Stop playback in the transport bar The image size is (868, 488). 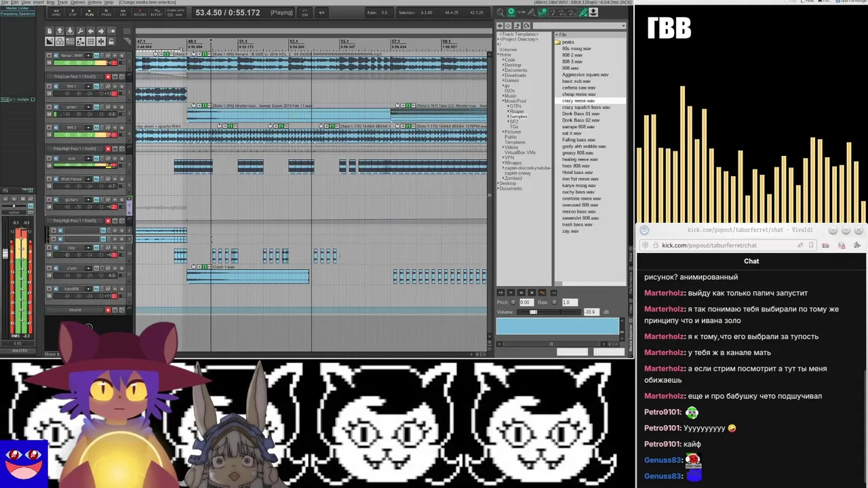(73, 12)
